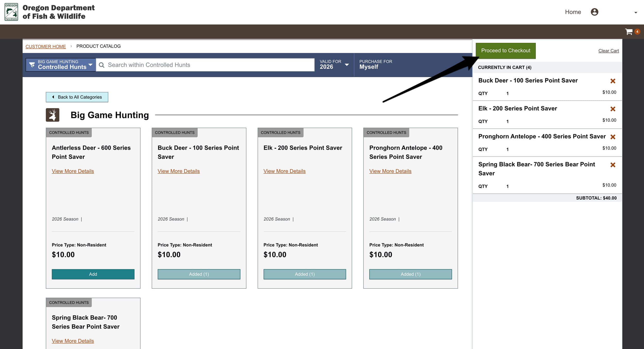Open the Customer Home breadcrumb link

pos(46,46)
